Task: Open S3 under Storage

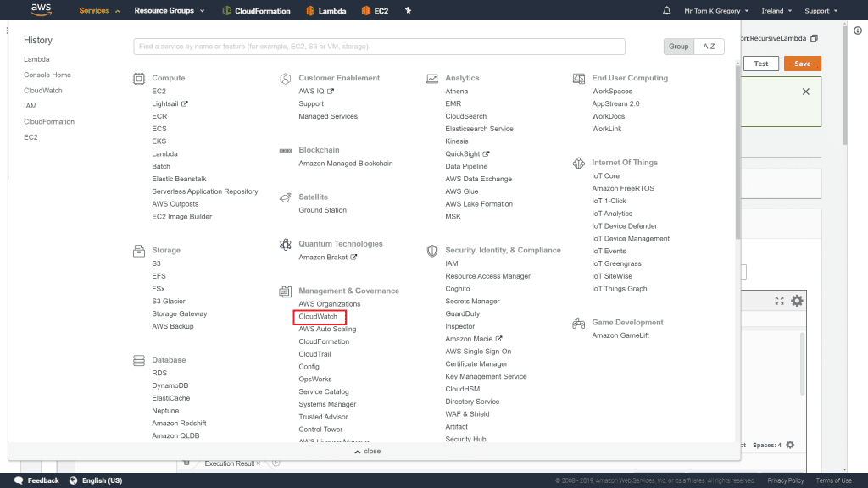Action: pyautogui.click(x=157, y=263)
